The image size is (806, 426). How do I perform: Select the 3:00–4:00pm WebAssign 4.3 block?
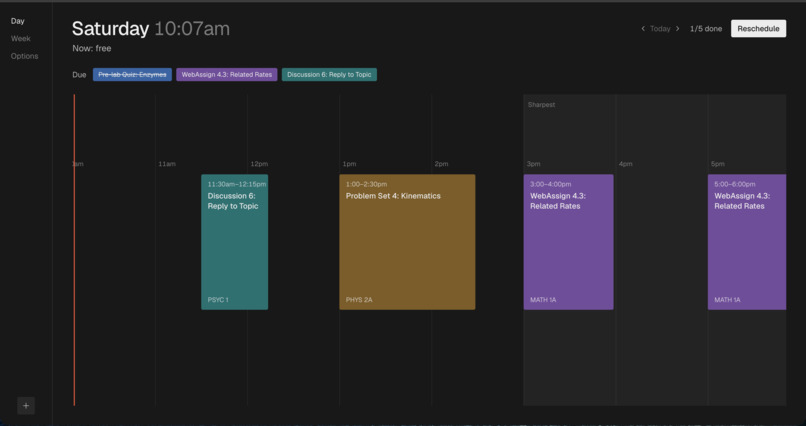point(569,242)
